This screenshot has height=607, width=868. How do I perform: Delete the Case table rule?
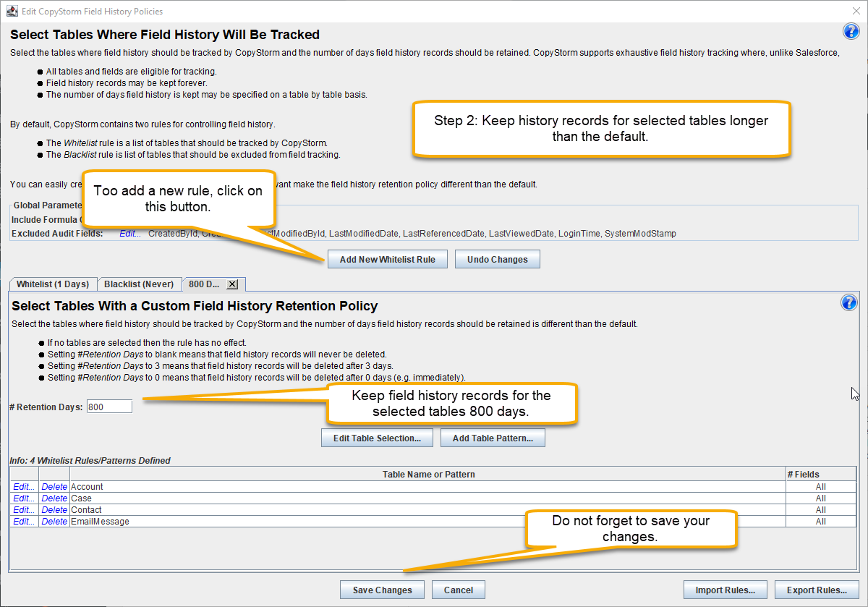(54, 498)
